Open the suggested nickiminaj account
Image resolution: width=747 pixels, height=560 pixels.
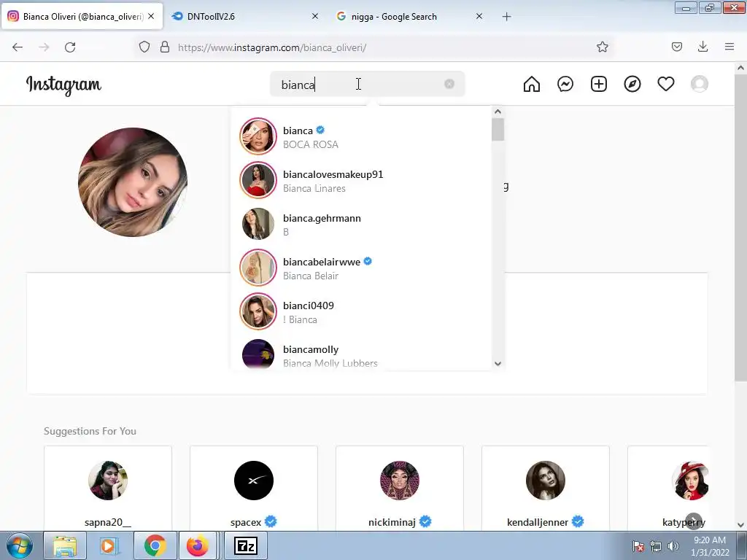click(x=400, y=488)
